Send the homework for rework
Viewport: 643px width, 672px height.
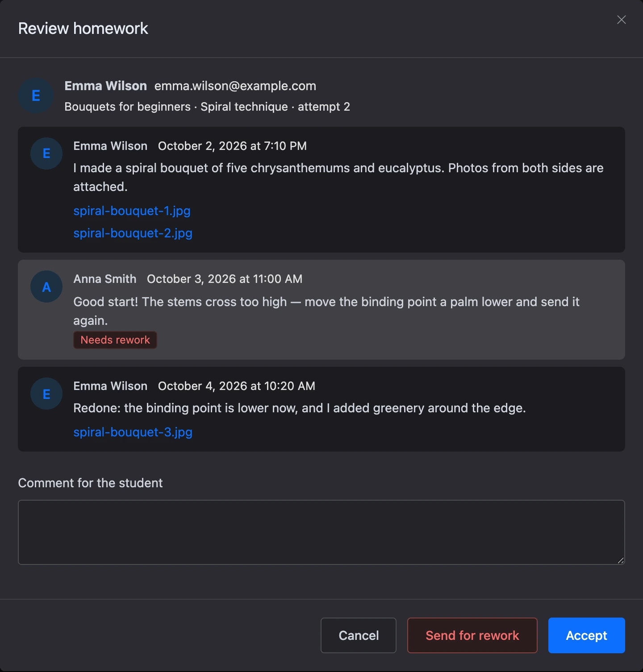(x=472, y=635)
